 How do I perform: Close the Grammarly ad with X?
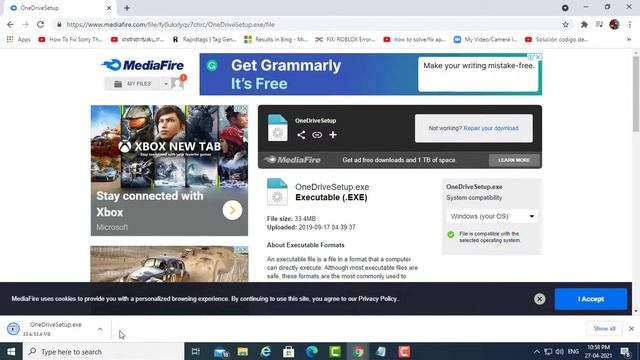pyautogui.click(x=538, y=57)
